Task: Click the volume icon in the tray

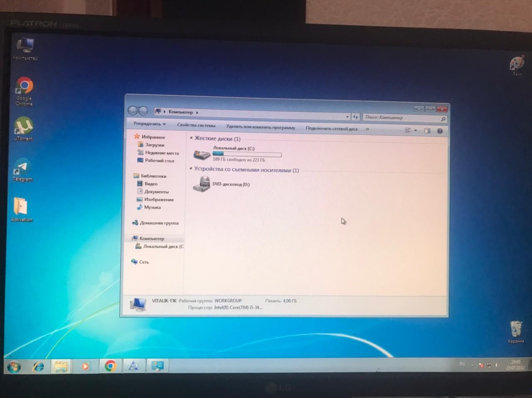Action: click(497, 365)
